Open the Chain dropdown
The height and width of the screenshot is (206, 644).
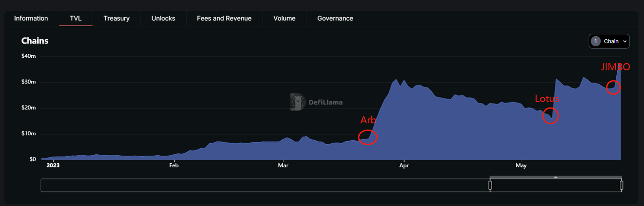[609, 41]
